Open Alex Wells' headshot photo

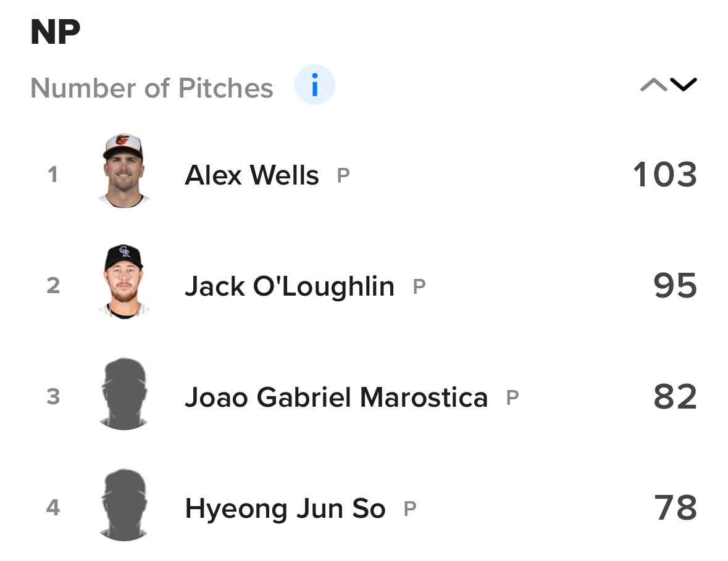(123, 171)
